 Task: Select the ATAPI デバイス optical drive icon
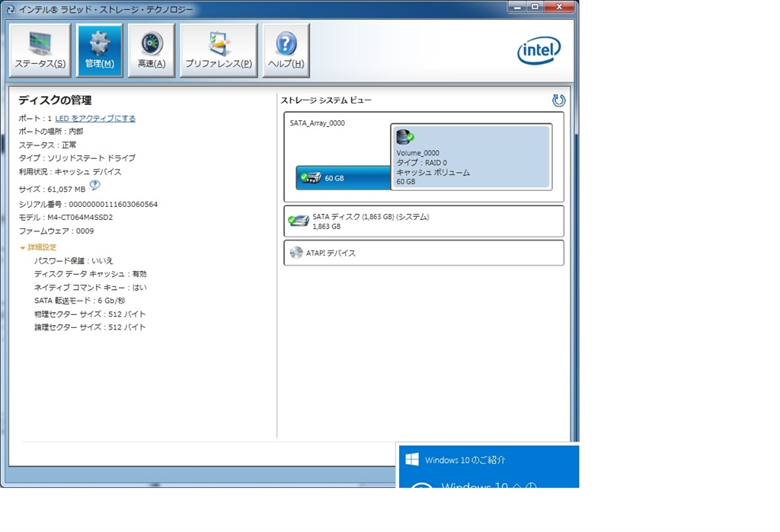pyautogui.click(x=296, y=253)
